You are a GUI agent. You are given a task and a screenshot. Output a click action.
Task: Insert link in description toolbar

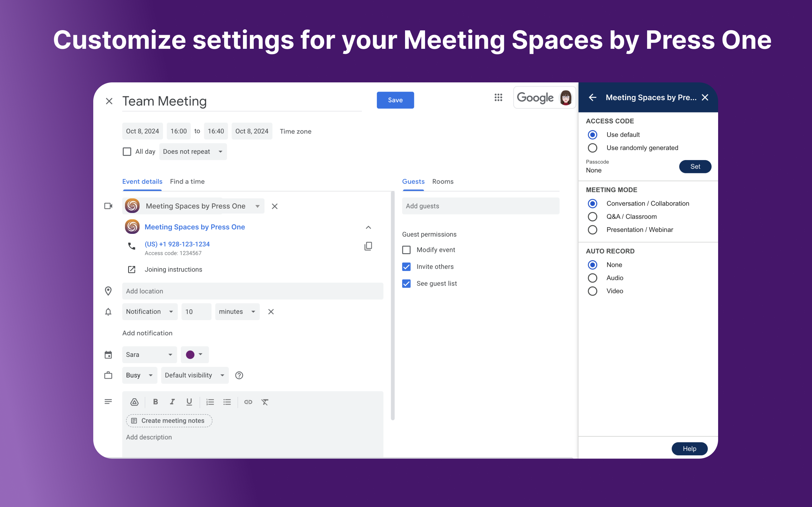click(x=248, y=402)
